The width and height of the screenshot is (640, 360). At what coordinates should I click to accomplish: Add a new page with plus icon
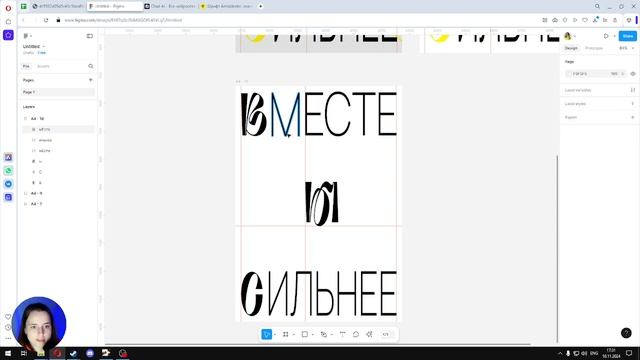tap(91, 80)
